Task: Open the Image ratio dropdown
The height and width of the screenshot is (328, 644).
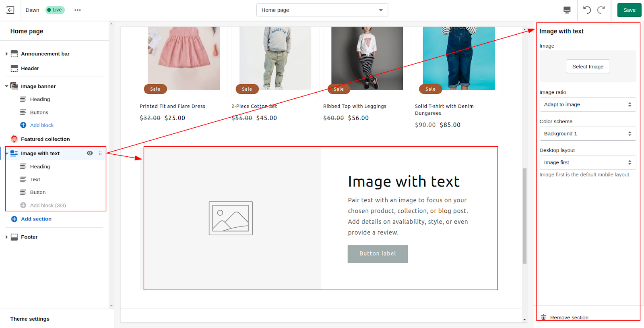Action: 588,104
